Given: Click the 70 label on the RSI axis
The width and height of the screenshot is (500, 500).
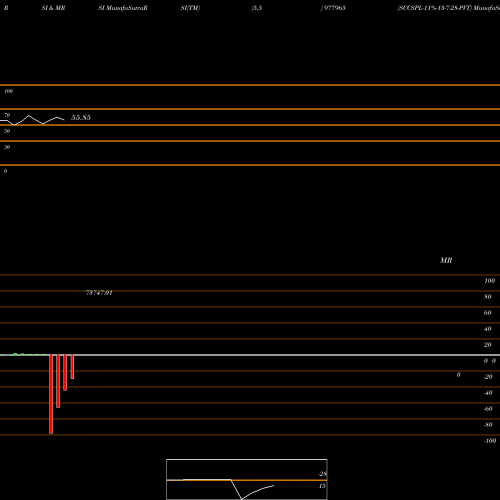Looking at the screenshot, I should click(x=7, y=115).
